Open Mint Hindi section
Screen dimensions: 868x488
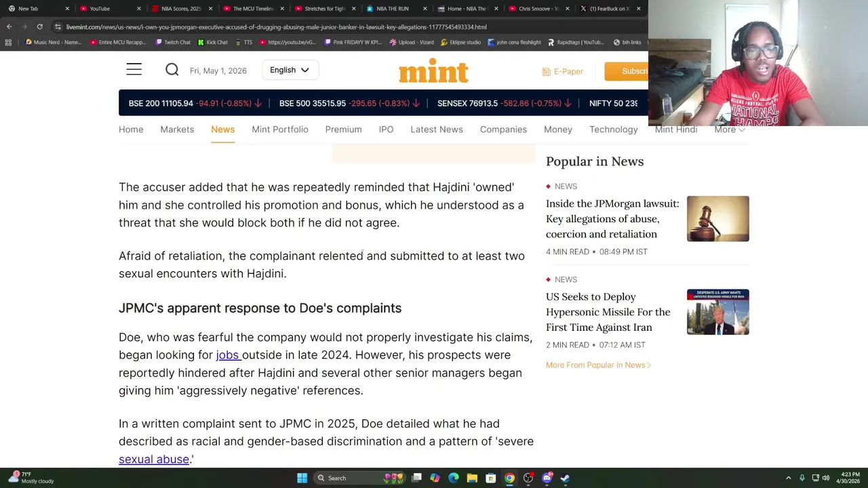pos(676,129)
